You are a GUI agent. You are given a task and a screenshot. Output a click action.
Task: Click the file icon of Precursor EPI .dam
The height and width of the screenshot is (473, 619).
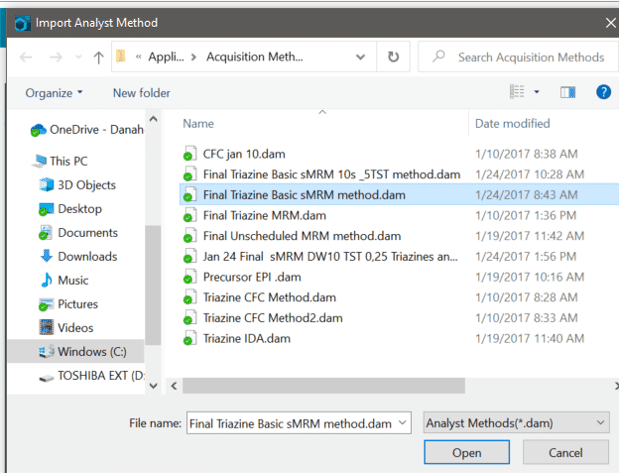pyautogui.click(x=189, y=277)
